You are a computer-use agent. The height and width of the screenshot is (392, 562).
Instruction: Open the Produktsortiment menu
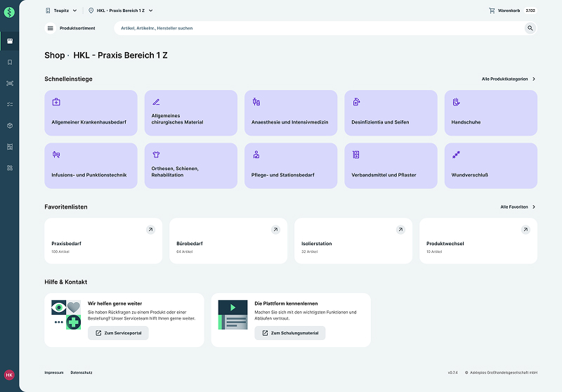(x=70, y=28)
